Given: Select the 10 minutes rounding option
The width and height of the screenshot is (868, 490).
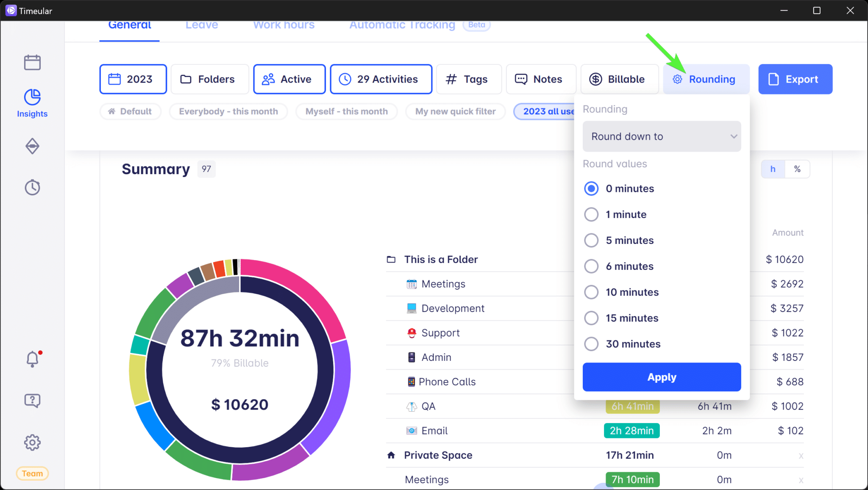Looking at the screenshot, I should tap(591, 292).
